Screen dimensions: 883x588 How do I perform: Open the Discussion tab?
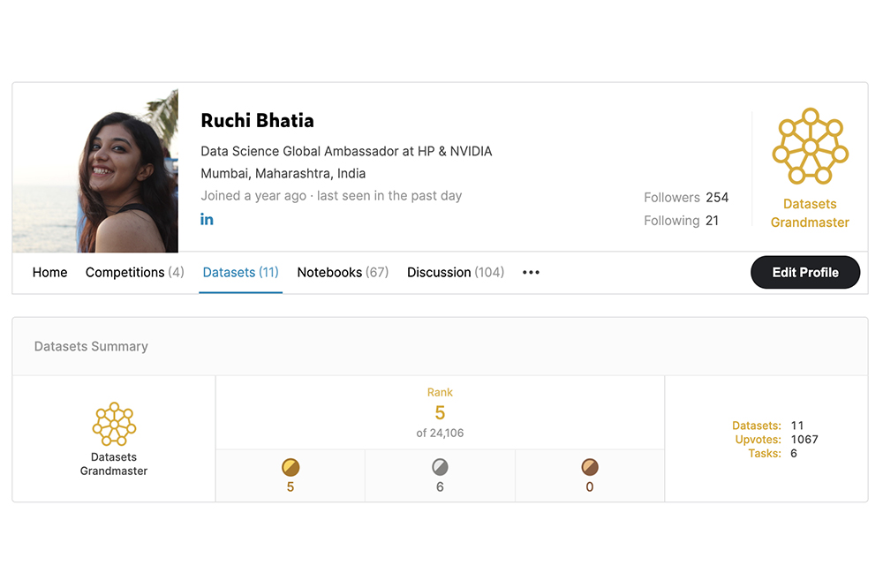point(455,273)
